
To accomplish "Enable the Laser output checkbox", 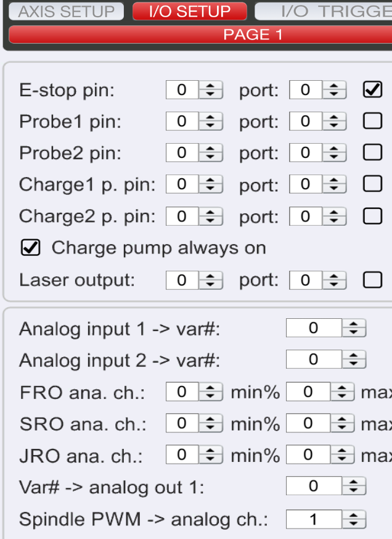I will pyautogui.click(x=373, y=279).
